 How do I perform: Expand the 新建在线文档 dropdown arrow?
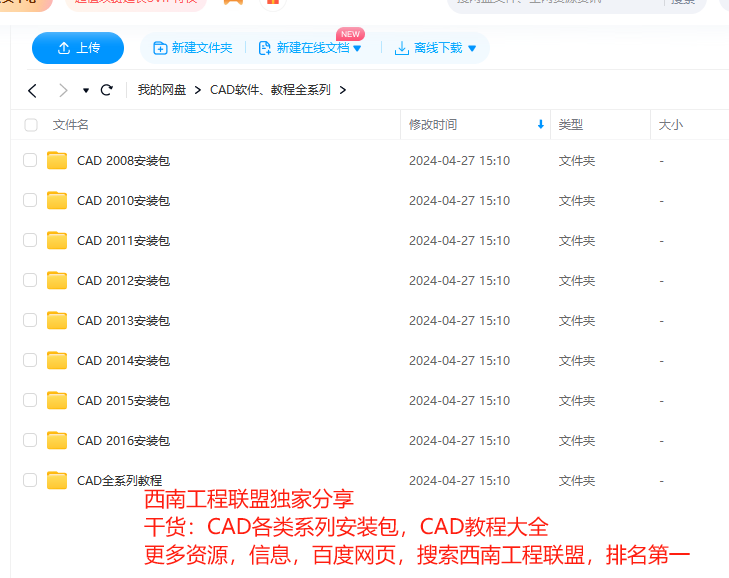click(357, 48)
